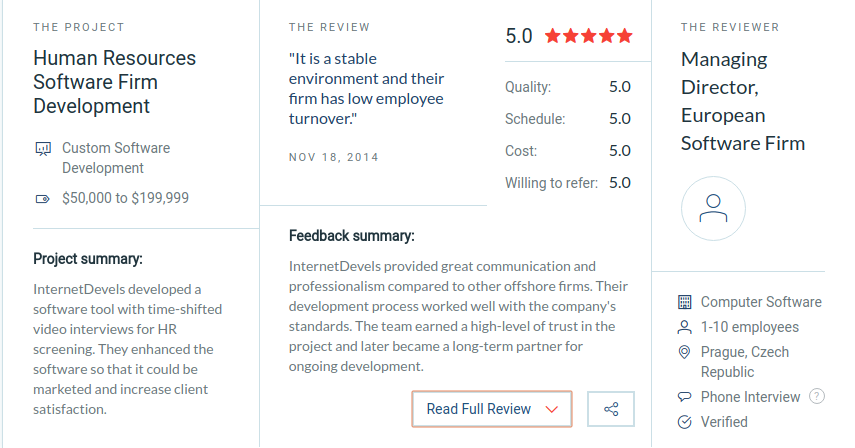Viewport: 855px width, 448px height.
Task: Click the employees person icon
Action: (684, 327)
